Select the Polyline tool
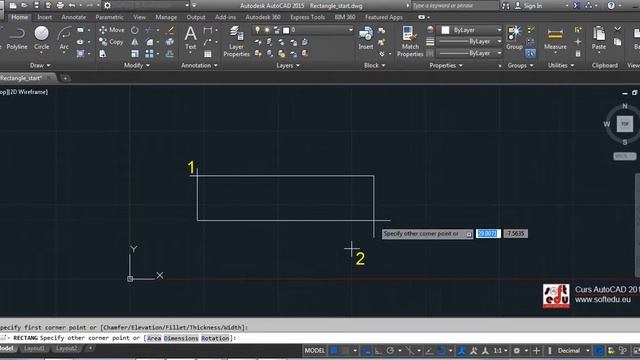Screen dimensions: 640x360 coord(16,38)
